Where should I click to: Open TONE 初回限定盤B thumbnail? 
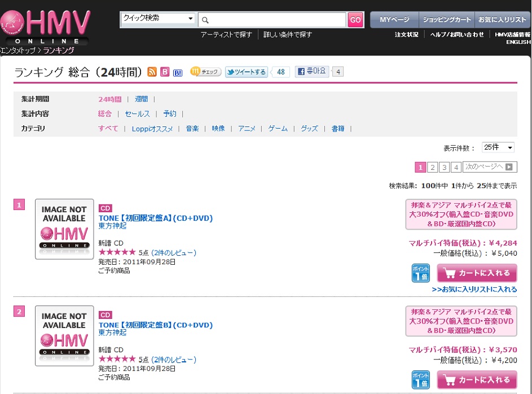click(x=64, y=336)
